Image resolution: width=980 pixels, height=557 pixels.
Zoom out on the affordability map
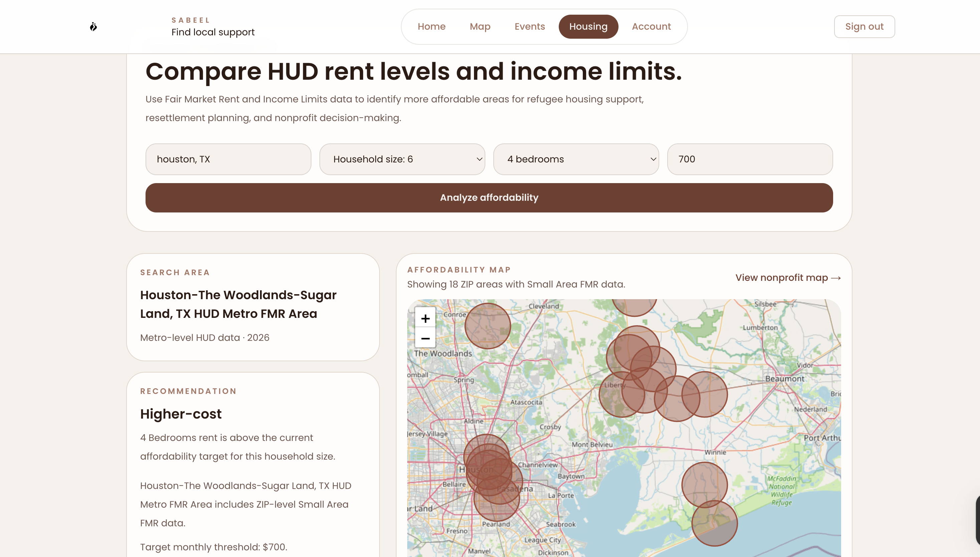coord(425,339)
